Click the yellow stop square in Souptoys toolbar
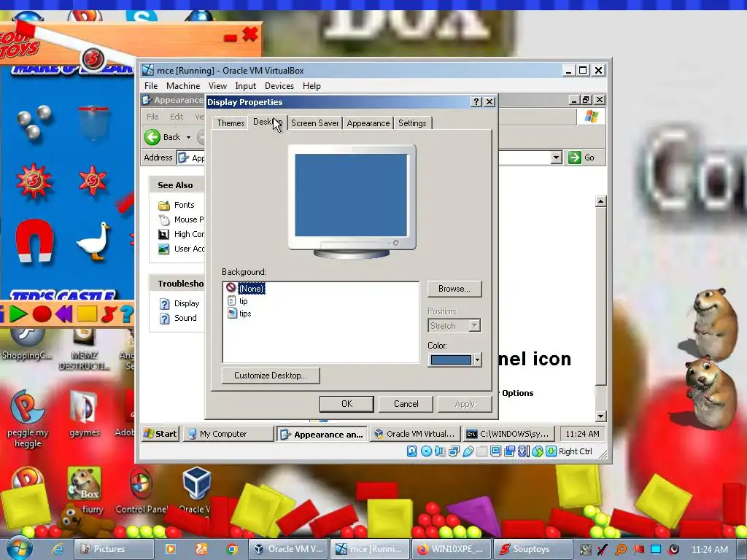Viewport: 747px width, 560px height. (88, 314)
